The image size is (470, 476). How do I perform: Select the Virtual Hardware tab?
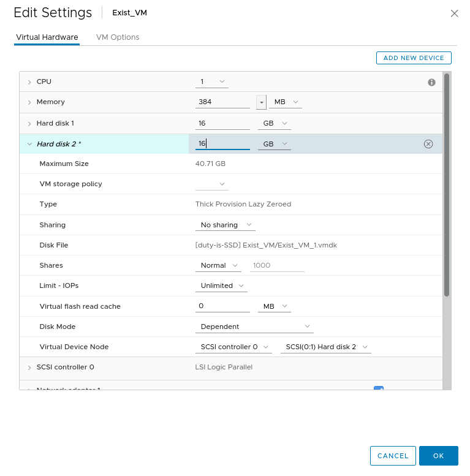(47, 37)
